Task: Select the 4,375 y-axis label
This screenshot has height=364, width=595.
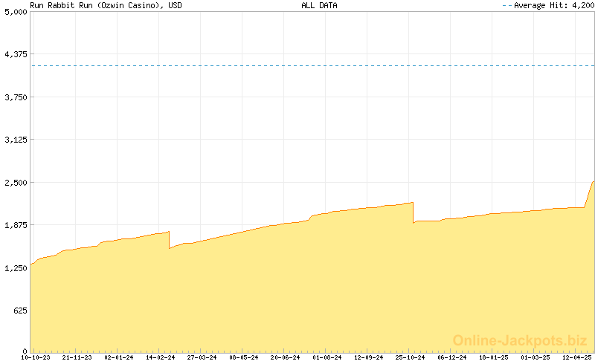Action: tap(15, 54)
